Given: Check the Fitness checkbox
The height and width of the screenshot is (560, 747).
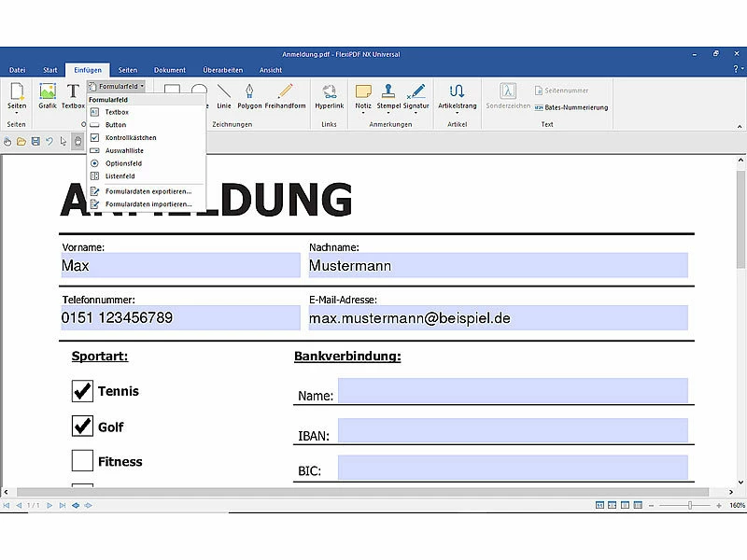Looking at the screenshot, I should [83, 461].
